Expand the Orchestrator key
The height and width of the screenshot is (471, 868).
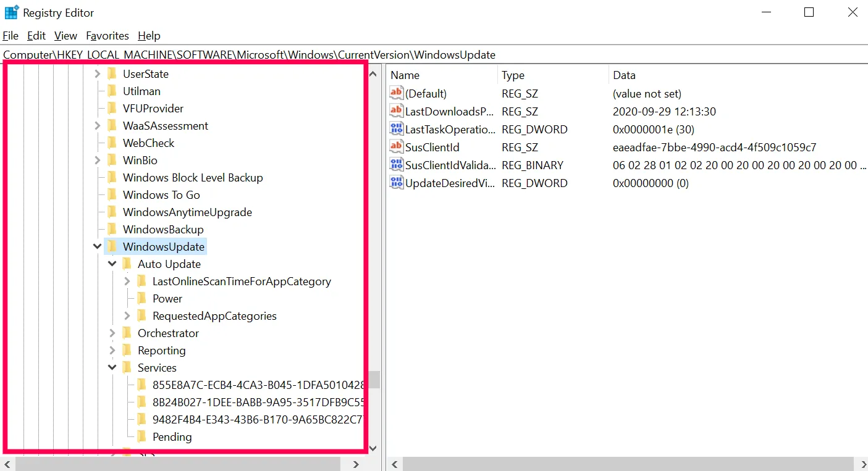tap(112, 333)
